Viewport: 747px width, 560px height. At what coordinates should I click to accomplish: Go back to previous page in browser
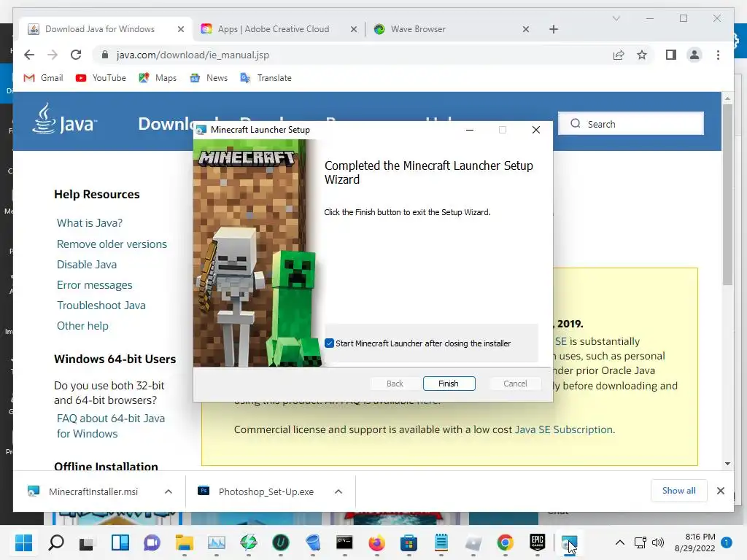click(29, 55)
